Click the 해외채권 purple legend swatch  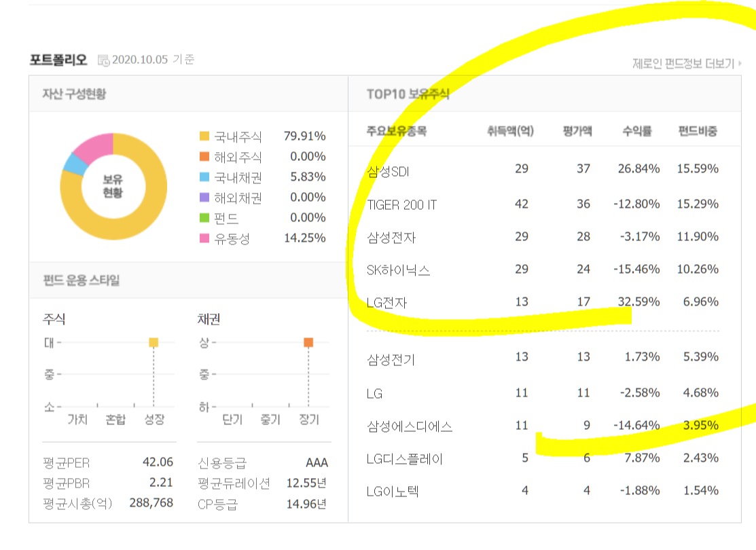click(204, 197)
